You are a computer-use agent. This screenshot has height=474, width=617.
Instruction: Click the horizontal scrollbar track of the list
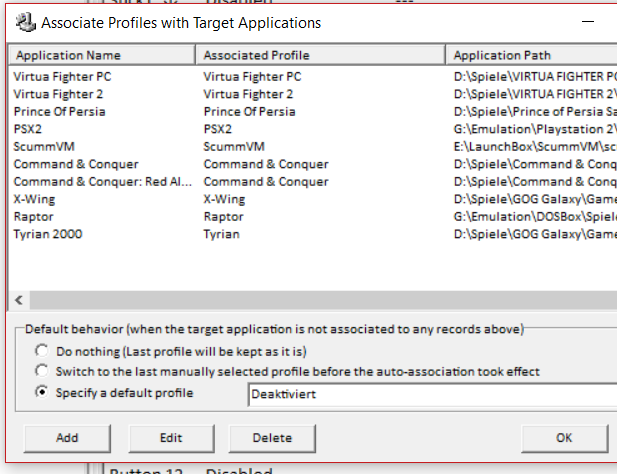[323, 300]
